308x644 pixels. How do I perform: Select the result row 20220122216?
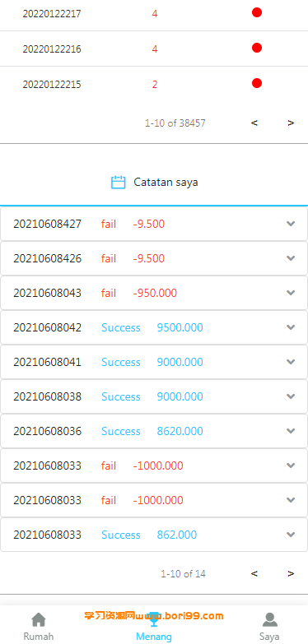[x=154, y=49]
